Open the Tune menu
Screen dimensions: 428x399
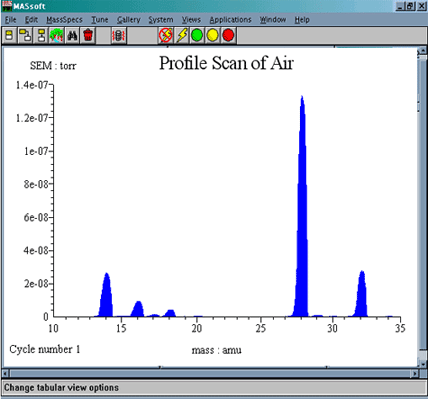(x=100, y=20)
